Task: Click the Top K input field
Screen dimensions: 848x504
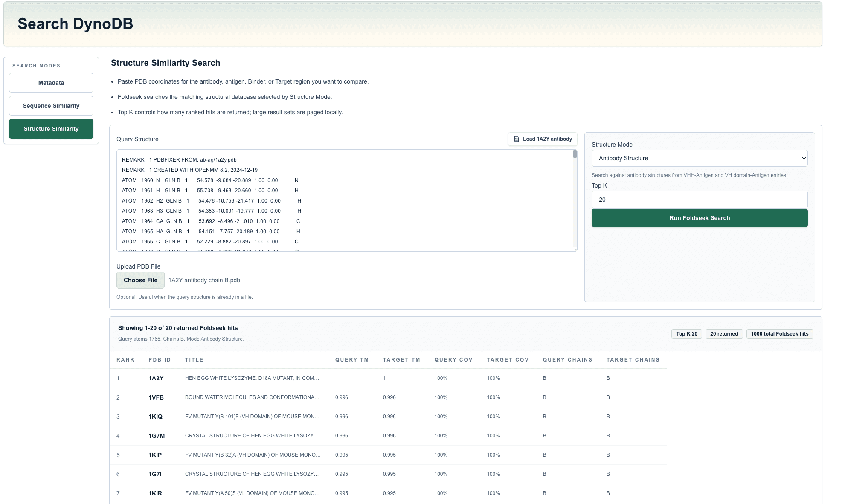Action: click(x=700, y=200)
